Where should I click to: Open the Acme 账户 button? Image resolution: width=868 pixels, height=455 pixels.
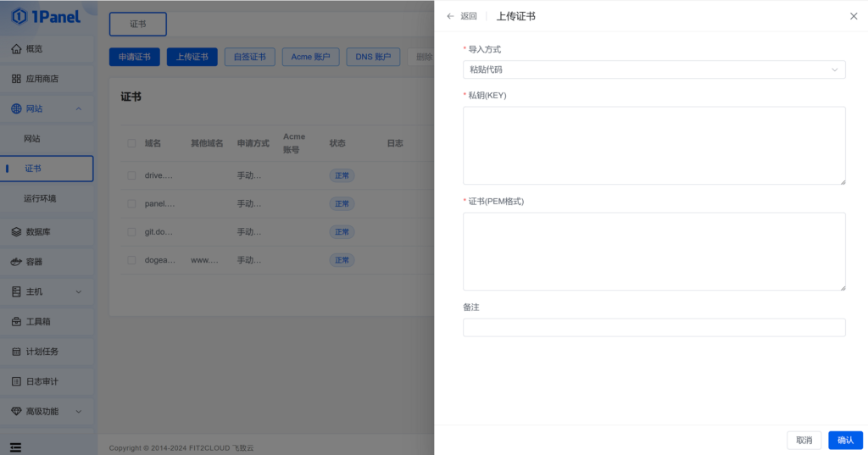click(310, 57)
